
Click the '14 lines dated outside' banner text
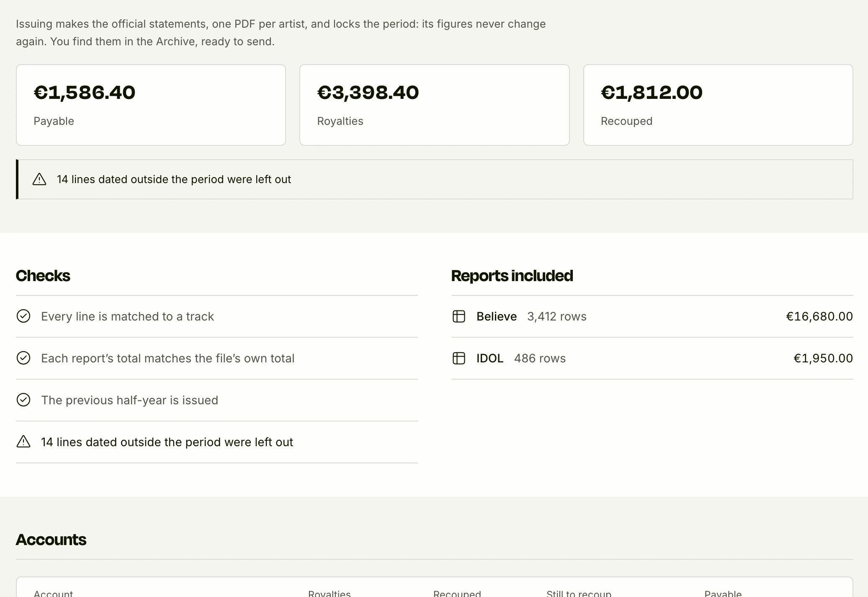click(174, 179)
